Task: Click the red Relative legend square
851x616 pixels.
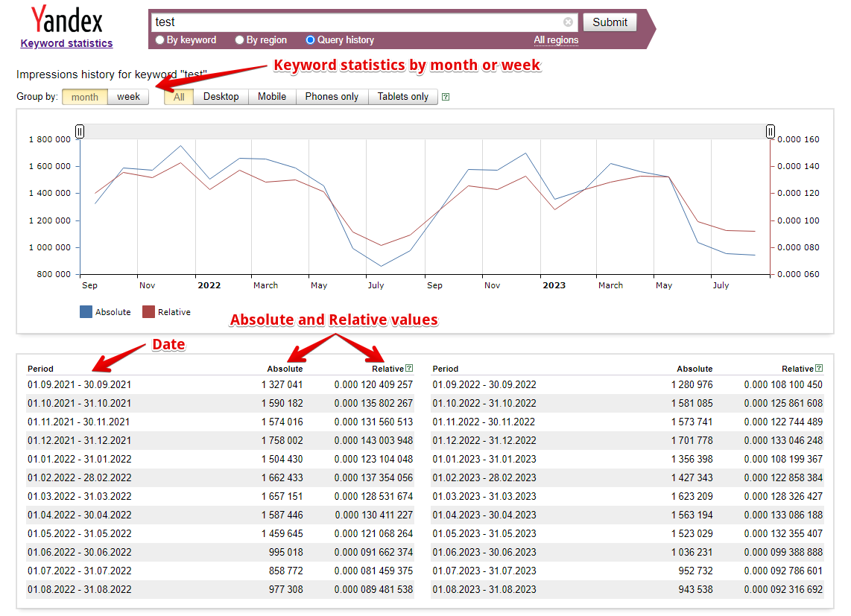Action: point(148,312)
